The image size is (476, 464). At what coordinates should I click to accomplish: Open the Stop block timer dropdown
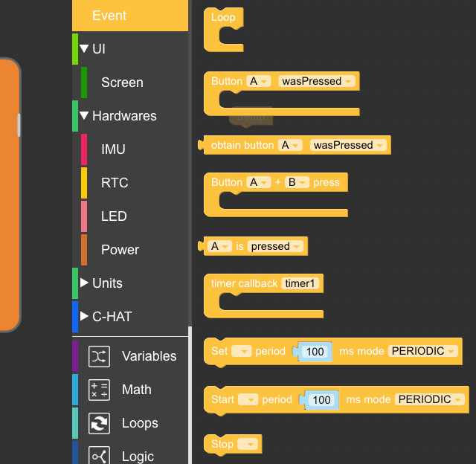pos(249,445)
